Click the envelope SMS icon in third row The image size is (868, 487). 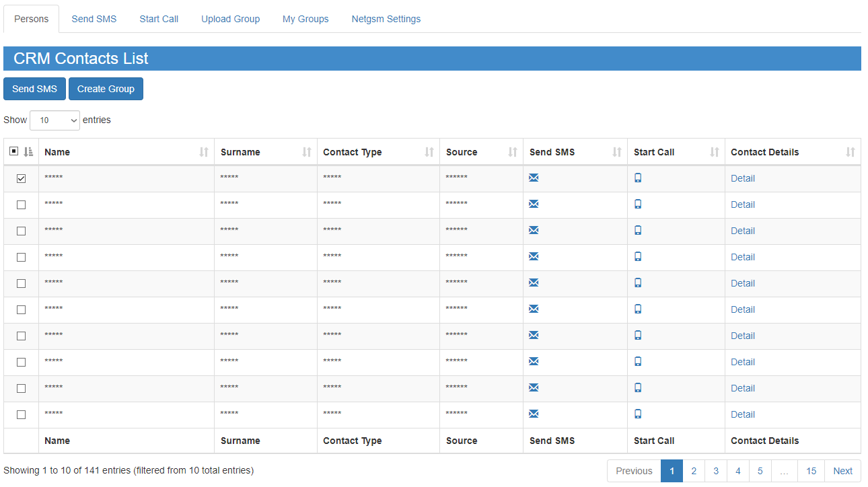click(534, 230)
